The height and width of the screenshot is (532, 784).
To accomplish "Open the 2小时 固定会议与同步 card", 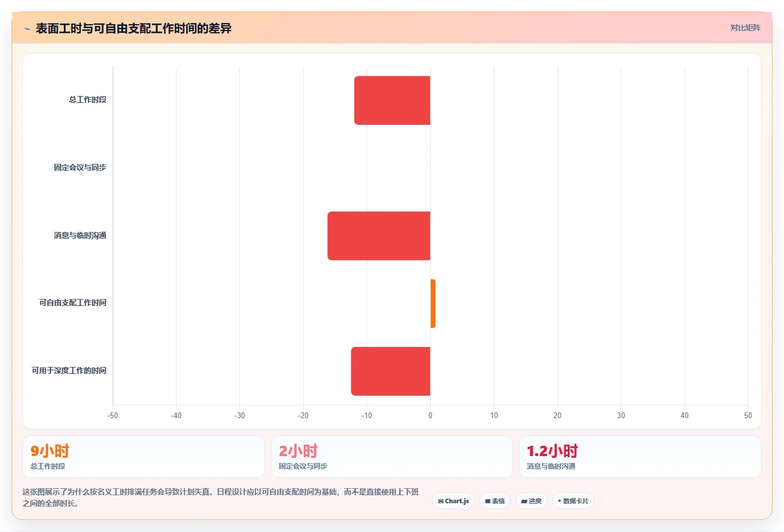I will tap(392, 457).
